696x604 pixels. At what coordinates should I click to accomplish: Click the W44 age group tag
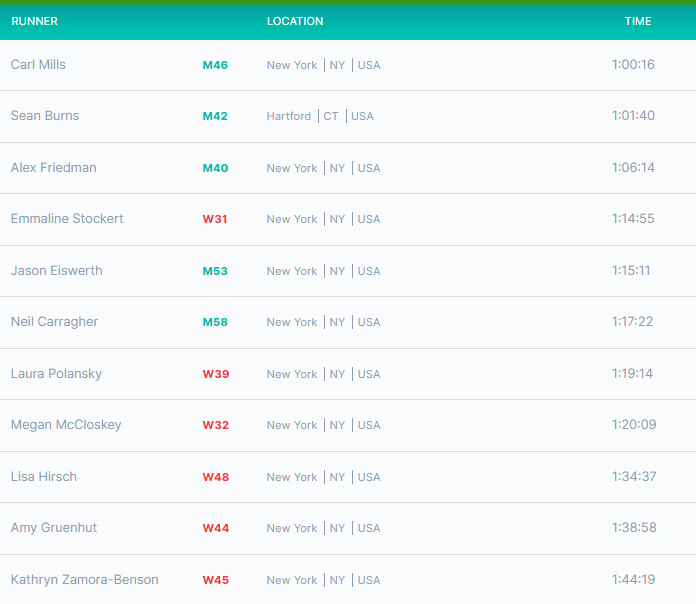(216, 528)
